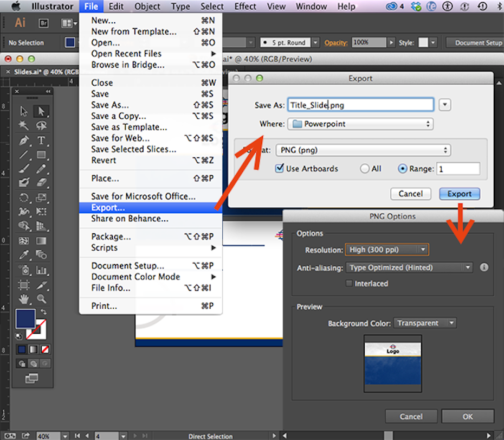The height and width of the screenshot is (440, 504).
Task: Expand the Anti-aliasing Type Optimized dropdown
Action: coord(409,267)
